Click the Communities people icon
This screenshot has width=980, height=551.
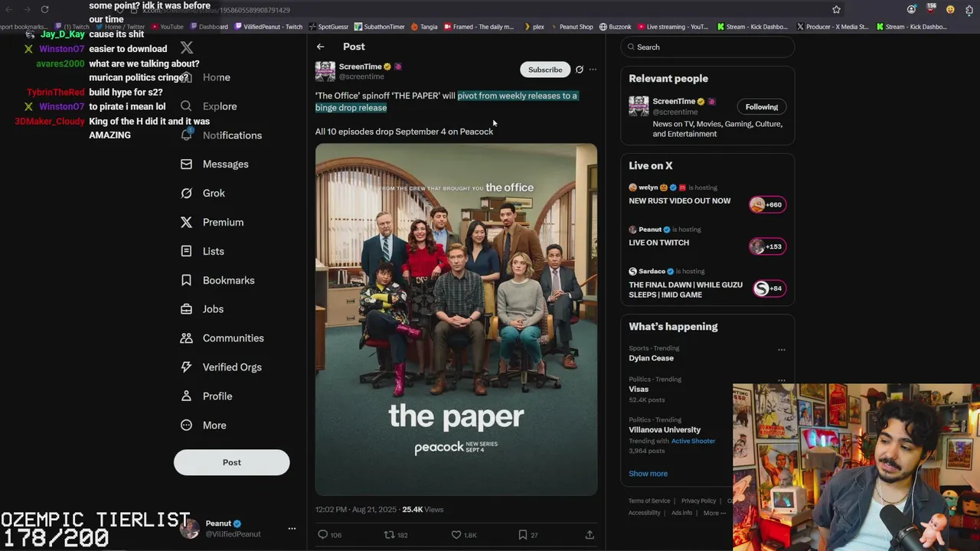tap(186, 338)
